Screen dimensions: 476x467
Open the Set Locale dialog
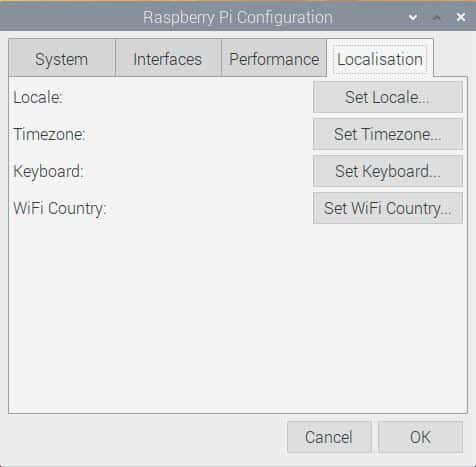pos(388,97)
